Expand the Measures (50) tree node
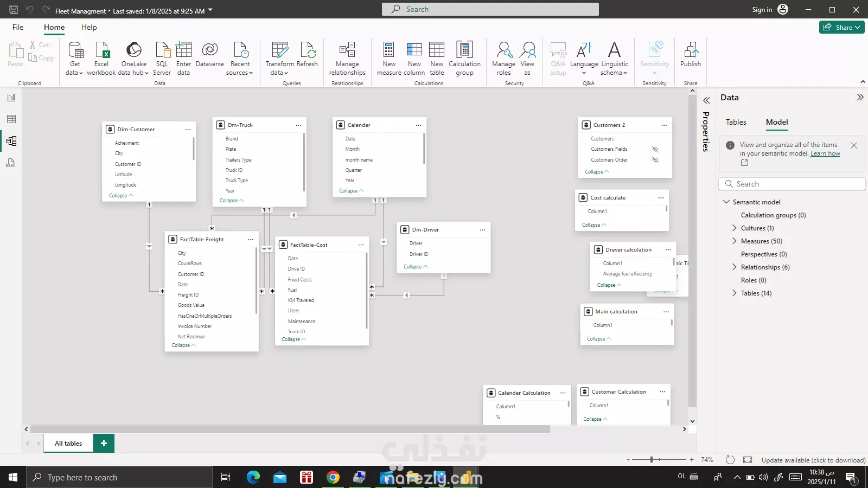Viewport: 868px width, 488px height. tap(735, 241)
